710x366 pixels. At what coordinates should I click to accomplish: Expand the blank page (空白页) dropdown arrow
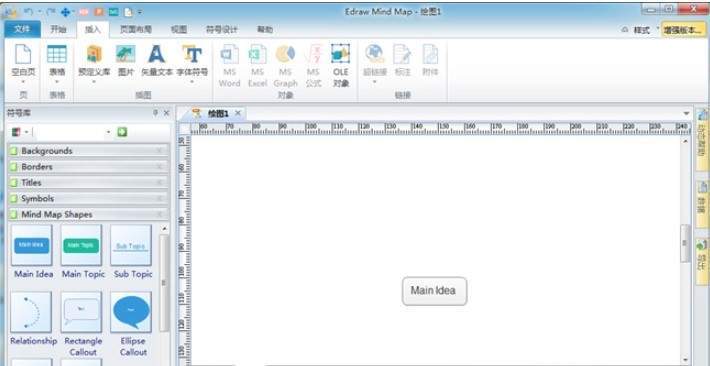(23, 82)
